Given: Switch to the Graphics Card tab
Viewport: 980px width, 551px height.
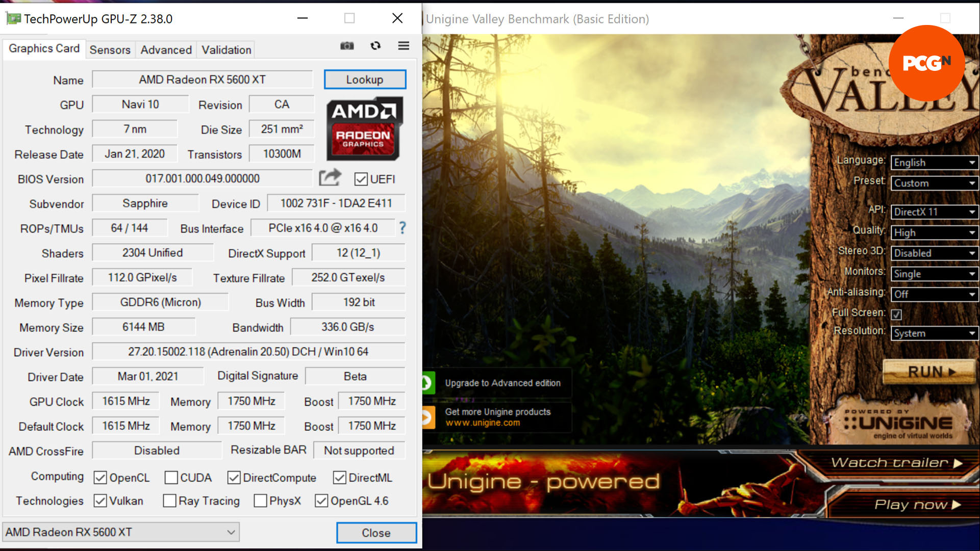Looking at the screenshot, I should pos(44,48).
